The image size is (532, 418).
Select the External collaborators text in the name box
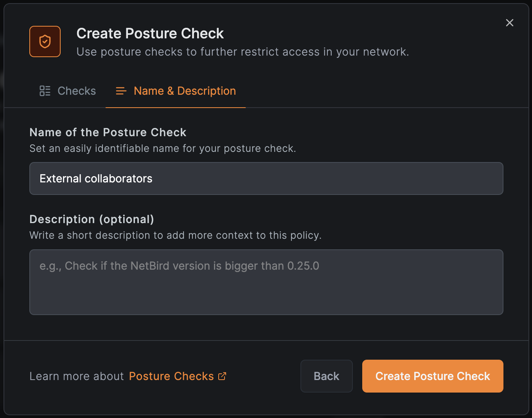[95, 178]
